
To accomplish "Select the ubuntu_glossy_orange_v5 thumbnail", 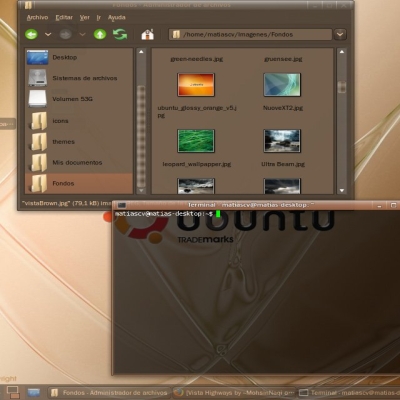I will (x=196, y=85).
